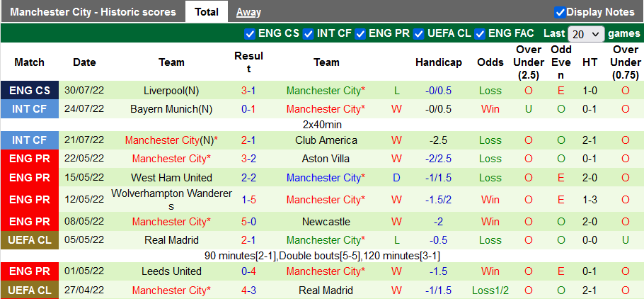Click the INT CF badge for Bayern Munich match

click(30, 109)
